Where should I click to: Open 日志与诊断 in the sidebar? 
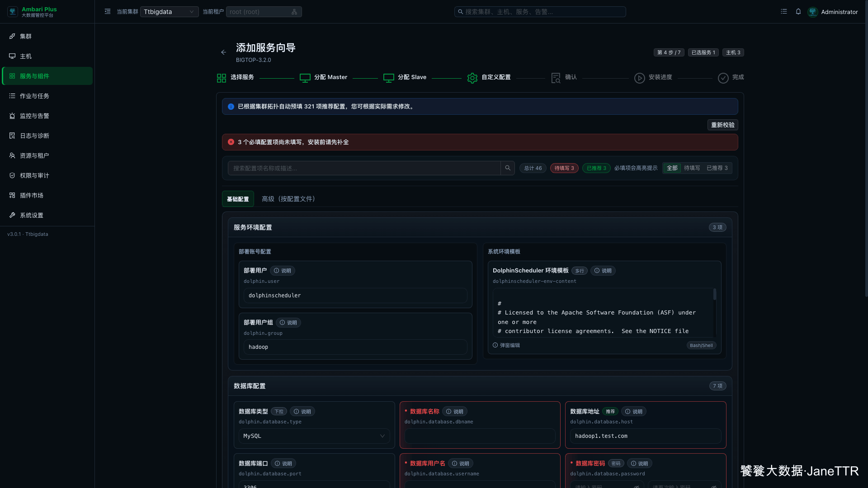47,136
